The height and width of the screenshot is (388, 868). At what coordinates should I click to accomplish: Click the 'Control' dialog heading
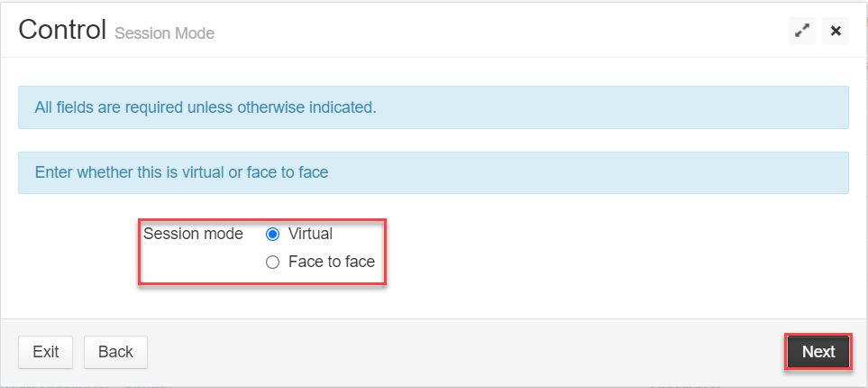coord(62,30)
